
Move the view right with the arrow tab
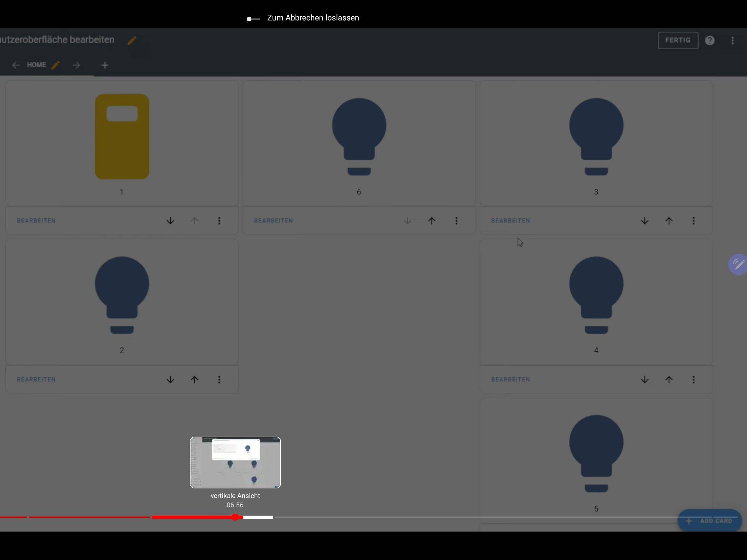pyautogui.click(x=76, y=65)
